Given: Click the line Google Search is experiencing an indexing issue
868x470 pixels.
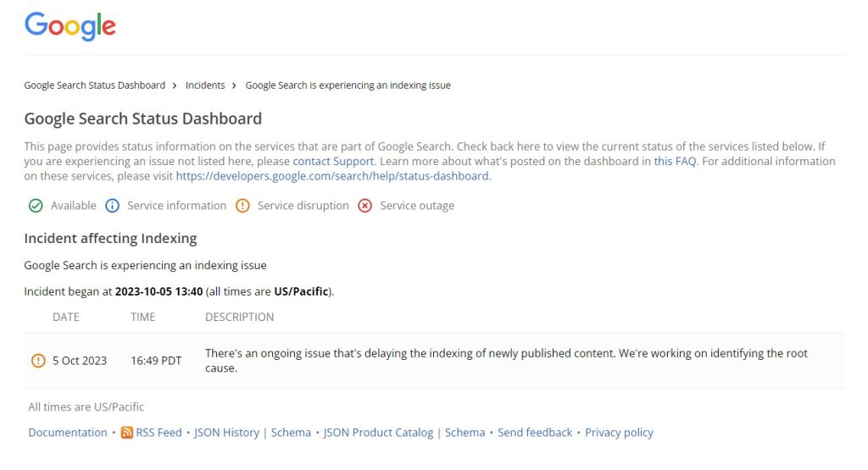Looking at the screenshot, I should click(x=145, y=265).
